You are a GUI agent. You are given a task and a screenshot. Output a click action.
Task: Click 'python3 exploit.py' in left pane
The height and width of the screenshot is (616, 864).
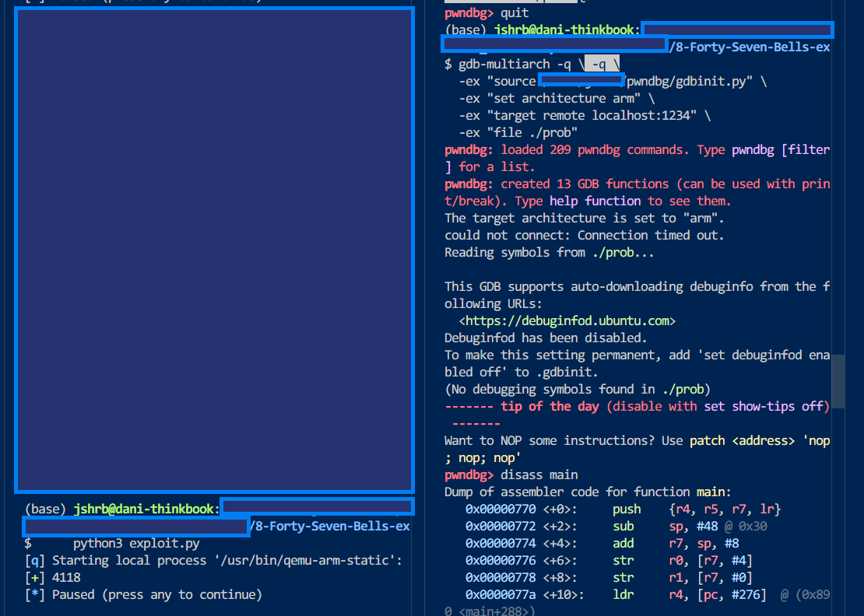pyautogui.click(x=136, y=544)
